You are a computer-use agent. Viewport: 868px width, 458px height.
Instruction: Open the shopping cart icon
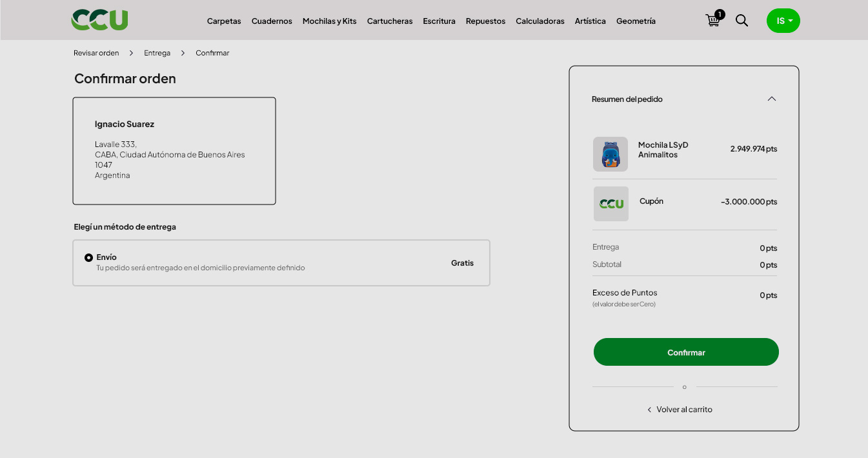click(x=713, y=20)
